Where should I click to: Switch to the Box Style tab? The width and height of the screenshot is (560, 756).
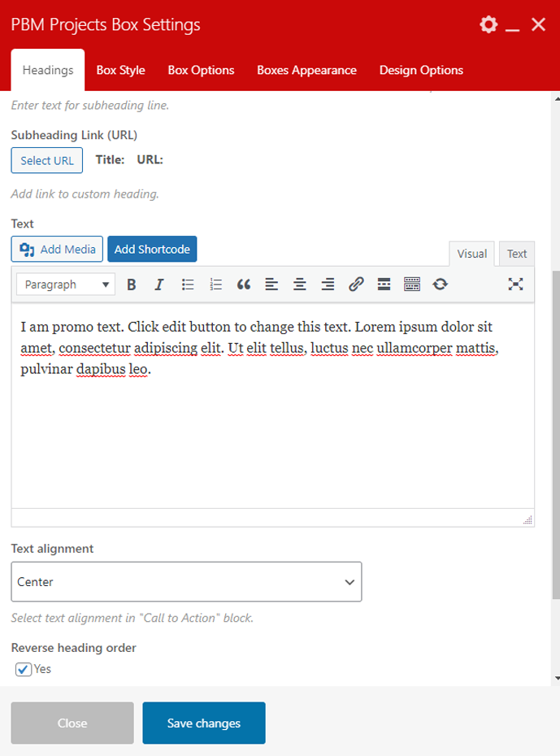point(120,70)
